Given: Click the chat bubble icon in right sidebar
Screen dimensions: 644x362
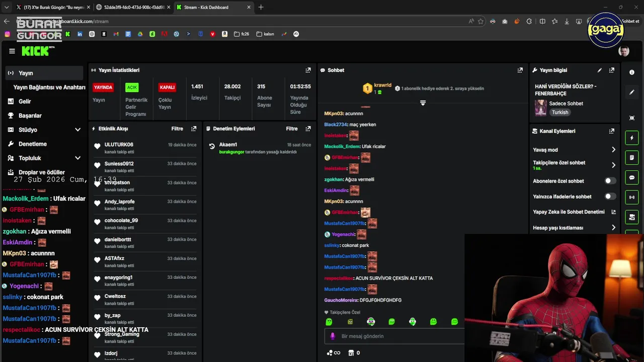Looking at the screenshot, I should coord(632,177).
